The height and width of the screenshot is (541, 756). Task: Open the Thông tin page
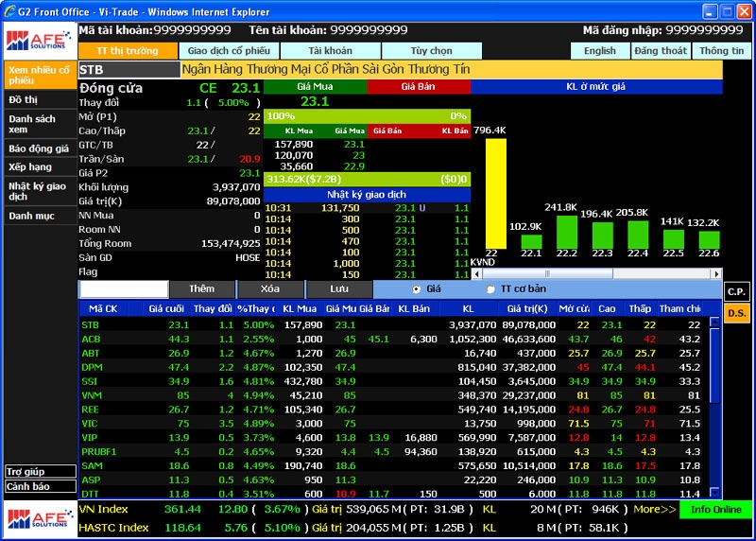[x=721, y=51]
